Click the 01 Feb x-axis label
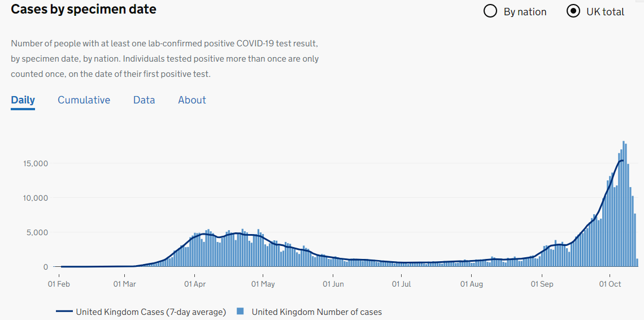The height and width of the screenshot is (320, 644). (58, 284)
